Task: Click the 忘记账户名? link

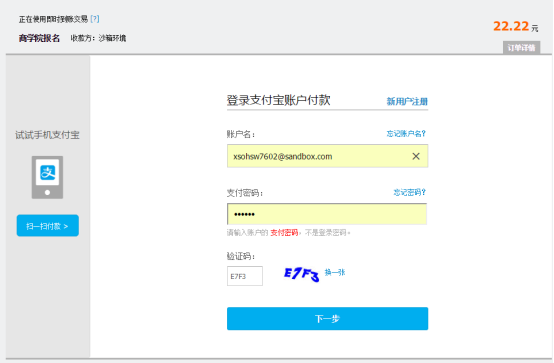Action: pos(406,134)
